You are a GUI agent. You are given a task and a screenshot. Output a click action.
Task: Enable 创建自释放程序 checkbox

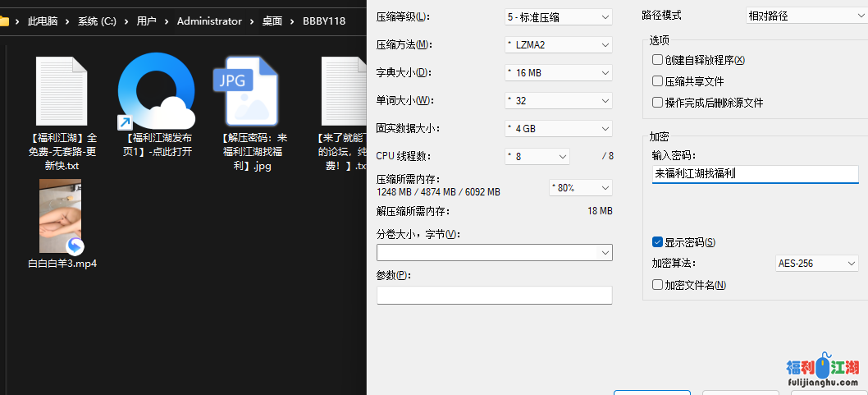tap(657, 60)
